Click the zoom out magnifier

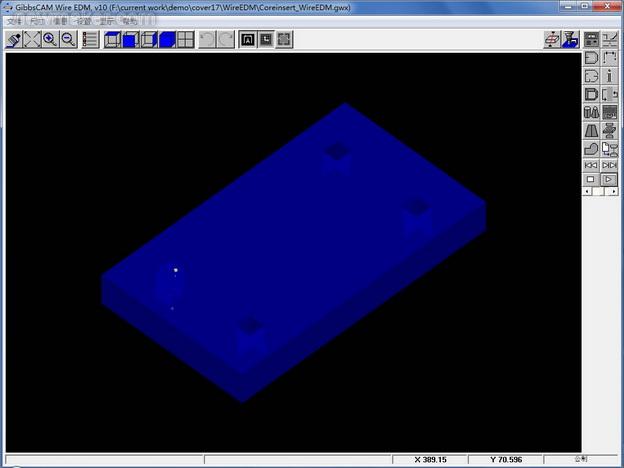pyautogui.click(x=68, y=39)
